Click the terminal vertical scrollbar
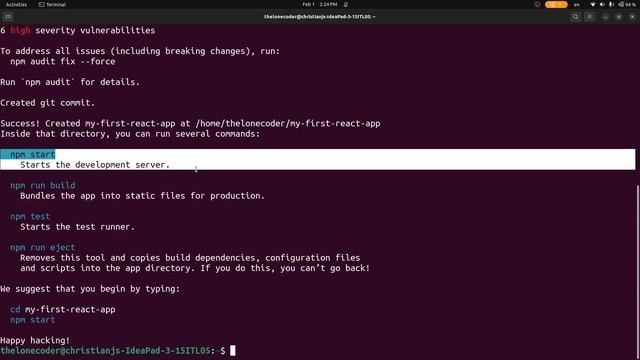 638,271
